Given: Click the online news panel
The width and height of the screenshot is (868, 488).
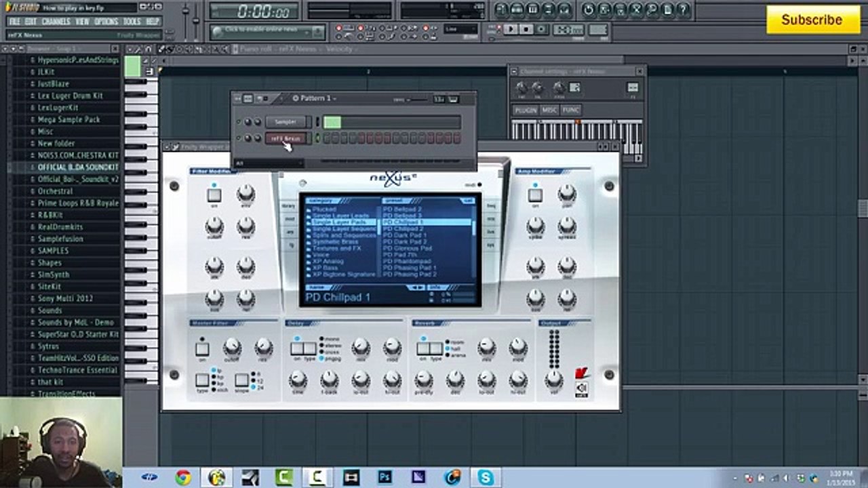Looking at the screenshot, I should pos(268,31).
